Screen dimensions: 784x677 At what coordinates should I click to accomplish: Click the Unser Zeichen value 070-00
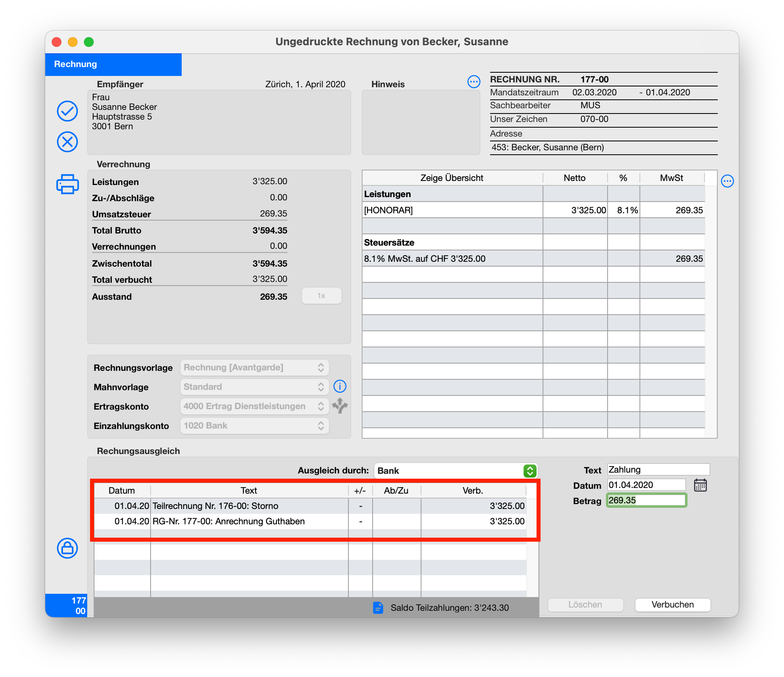pyautogui.click(x=594, y=119)
